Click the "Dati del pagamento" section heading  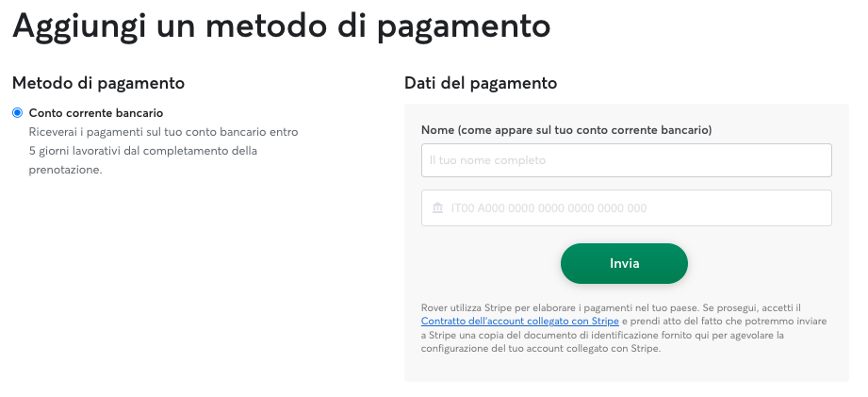481,83
